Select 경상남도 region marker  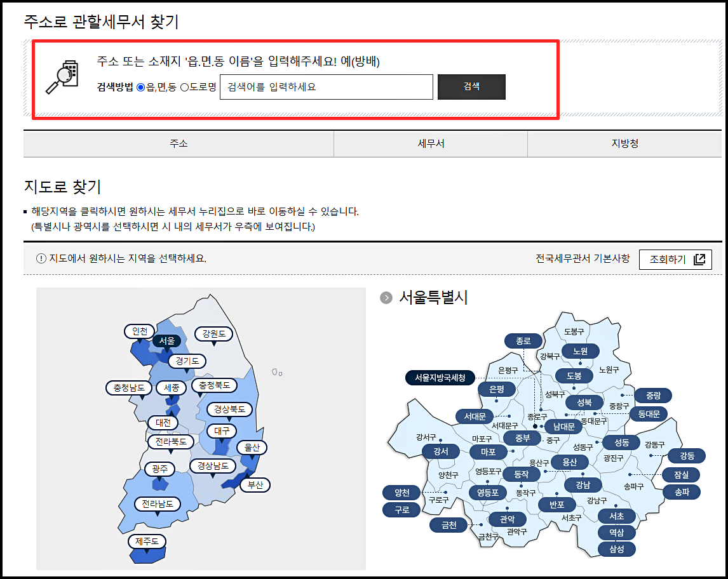click(x=213, y=466)
